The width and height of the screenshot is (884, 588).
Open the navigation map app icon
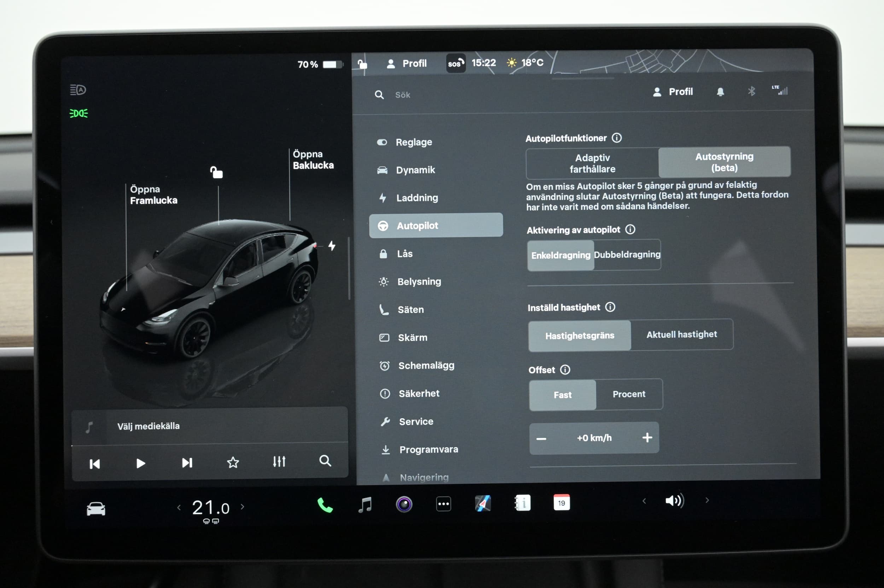483,503
